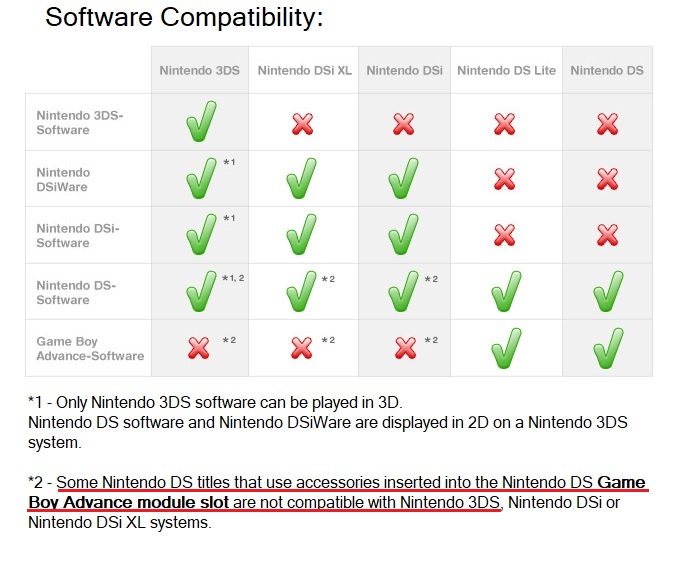685x584 pixels.
Task: Click the Nintendo DS-Software row label
Action: 76,293
